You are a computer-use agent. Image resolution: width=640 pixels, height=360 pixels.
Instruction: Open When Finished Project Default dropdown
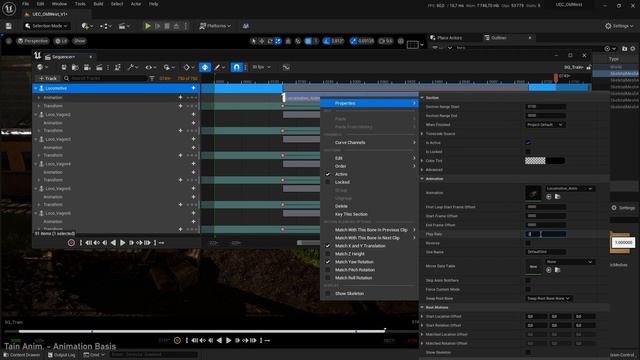coord(545,125)
